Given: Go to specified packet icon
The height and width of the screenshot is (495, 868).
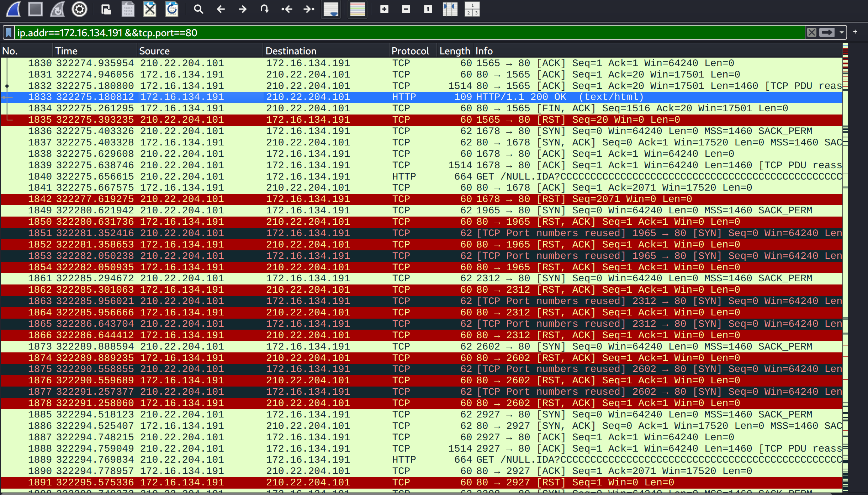Looking at the screenshot, I should (264, 9).
